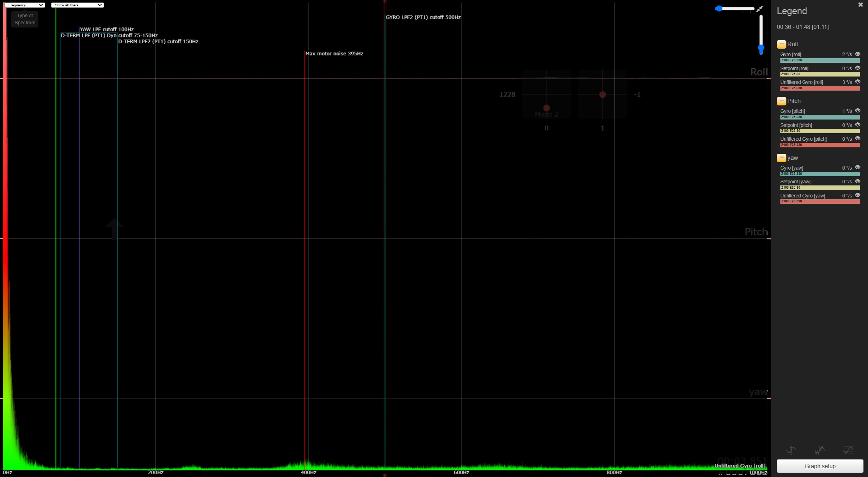Toggle Unfiltered Gyro [yaw] eye icon
The height and width of the screenshot is (477, 868).
pyautogui.click(x=857, y=195)
